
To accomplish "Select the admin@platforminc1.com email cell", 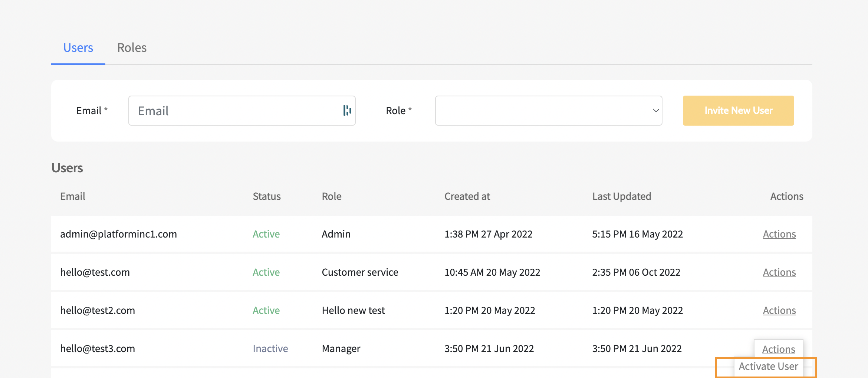I will click(118, 234).
